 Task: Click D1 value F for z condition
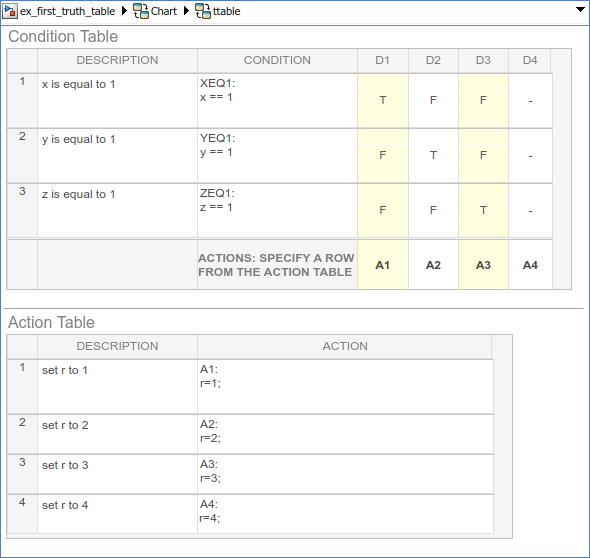383,210
